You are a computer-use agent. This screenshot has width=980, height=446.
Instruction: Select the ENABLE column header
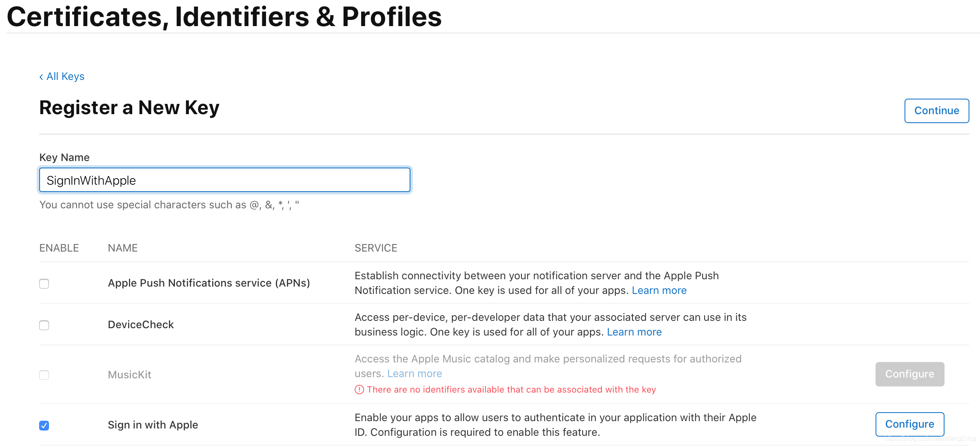click(59, 248)
